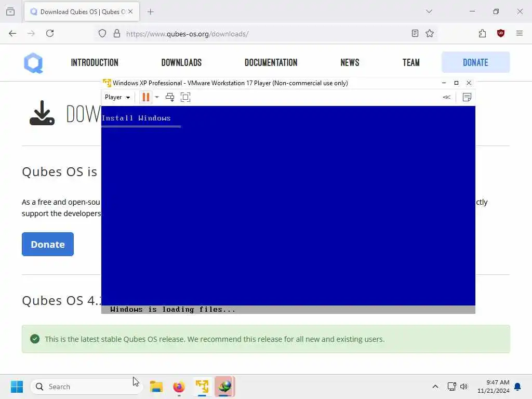The height and width of the screenshot is (399, 532).
Task: Close the Download Qubes OS tab
Action: coord(130,11)
